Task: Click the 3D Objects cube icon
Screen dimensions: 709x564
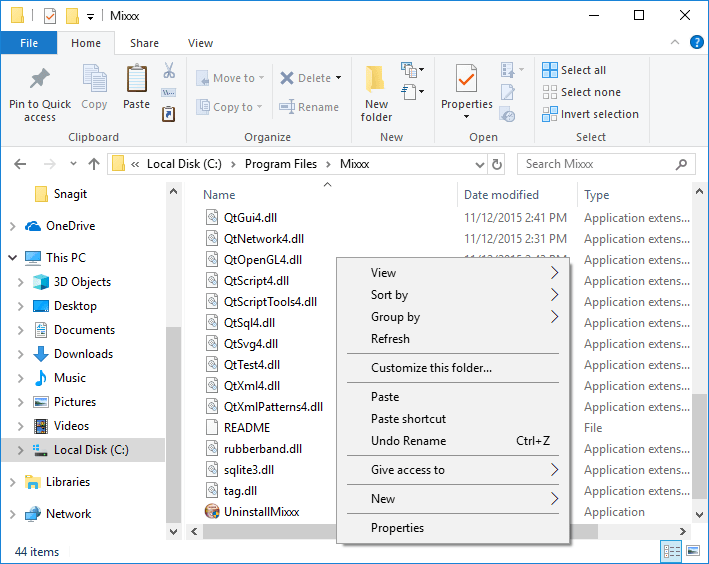Action: [x=41, y=282]
